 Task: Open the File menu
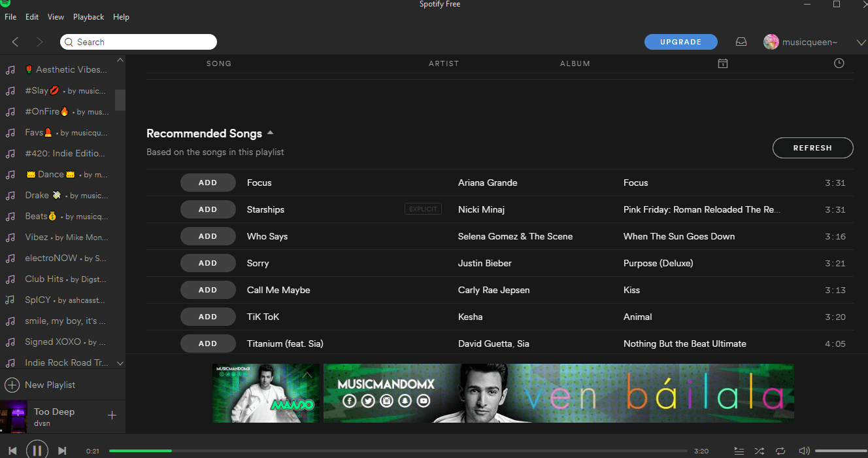pyautogui.click(x=10, y=17)
